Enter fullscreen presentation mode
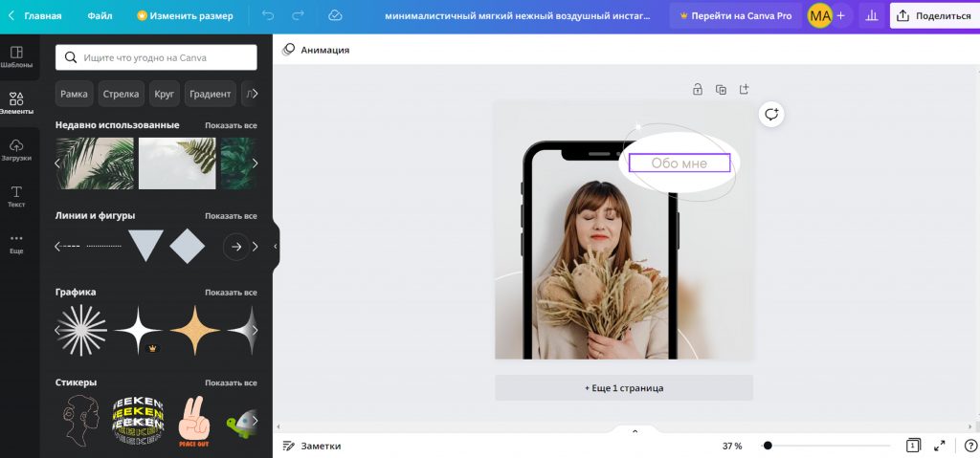 pyautogui.click(x=940, y=446)
